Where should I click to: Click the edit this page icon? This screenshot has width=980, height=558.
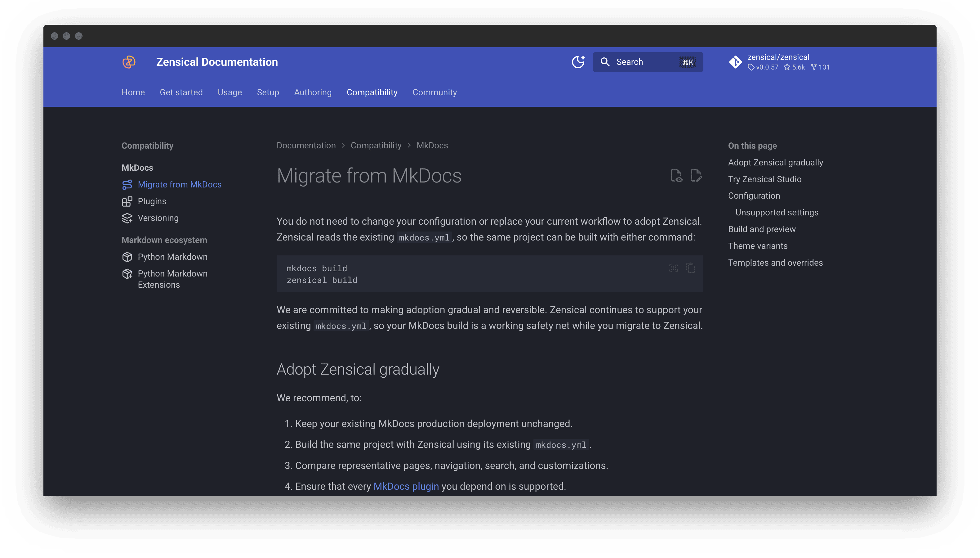(x=696, y=176)
